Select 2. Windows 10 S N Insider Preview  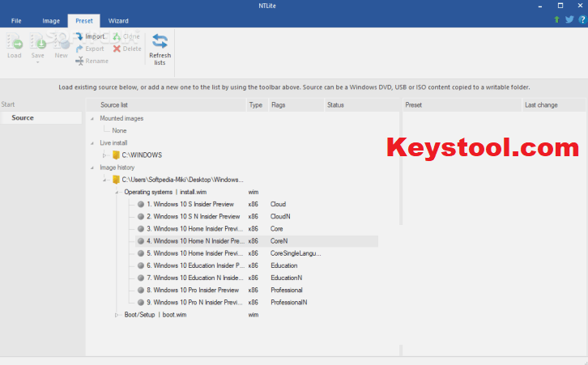(x=193, y=217)
